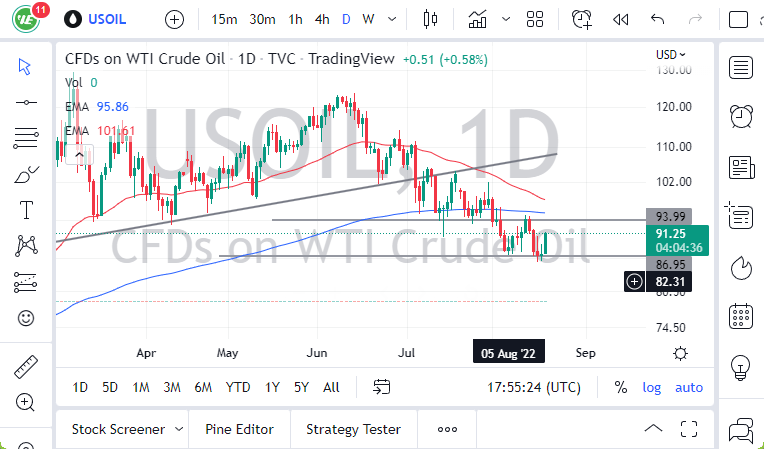Open the ideas lightbulb icon

741,366
